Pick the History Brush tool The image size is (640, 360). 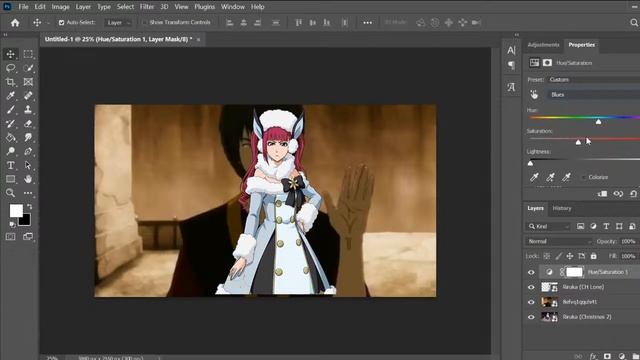11,124
